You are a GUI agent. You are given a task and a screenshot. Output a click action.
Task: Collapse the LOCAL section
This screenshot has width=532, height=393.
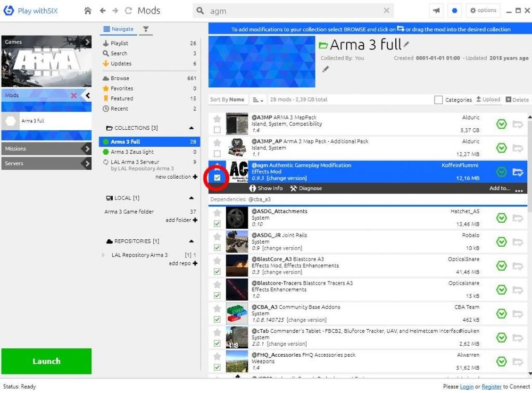click(x=192, y=198)
